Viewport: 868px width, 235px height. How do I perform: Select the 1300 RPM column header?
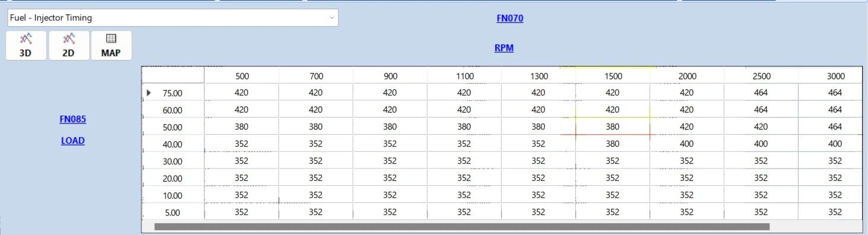(x=538, y=76)
